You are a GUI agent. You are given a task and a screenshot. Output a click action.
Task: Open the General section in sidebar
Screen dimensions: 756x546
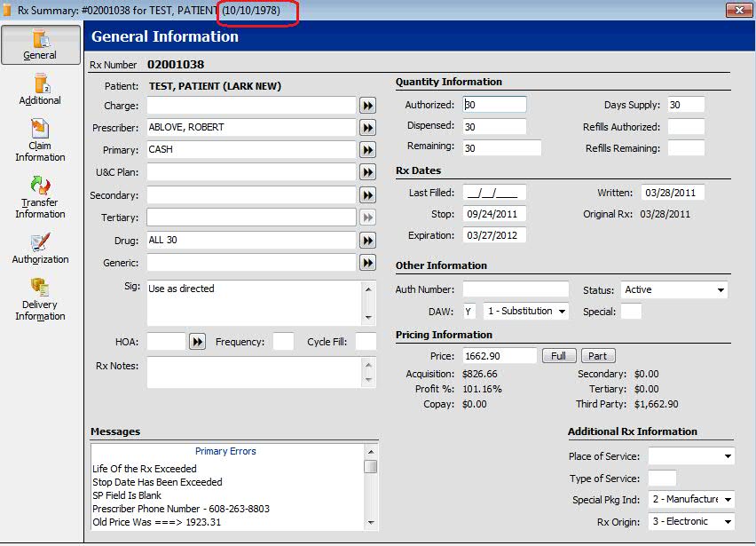pos(40,44)
